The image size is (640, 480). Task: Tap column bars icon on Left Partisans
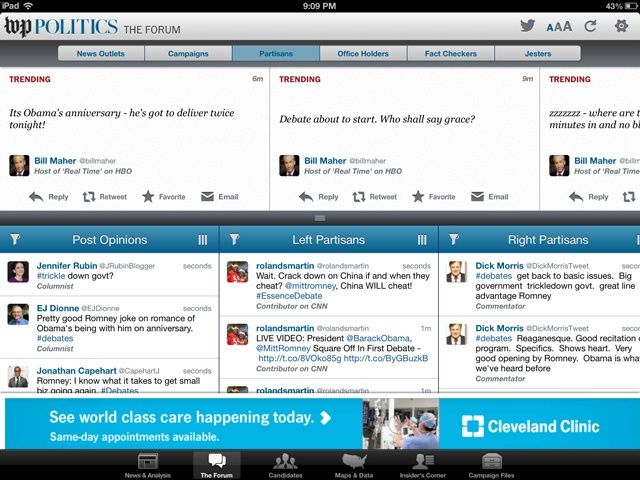point(422,240)
